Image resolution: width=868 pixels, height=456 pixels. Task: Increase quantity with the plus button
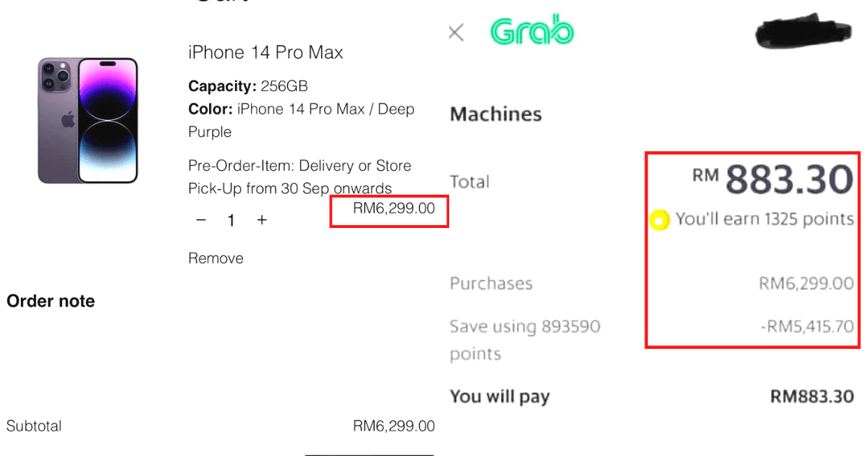(x=262, y=220)
